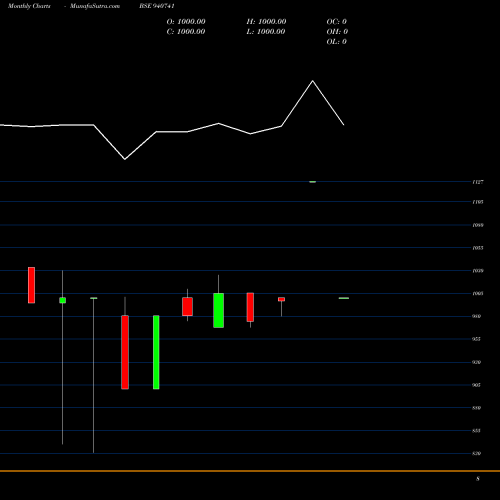The height and width of the screenshot is (500, 500).
Task: Click the 905 price axis label
Action: click(x=477, y=385)
